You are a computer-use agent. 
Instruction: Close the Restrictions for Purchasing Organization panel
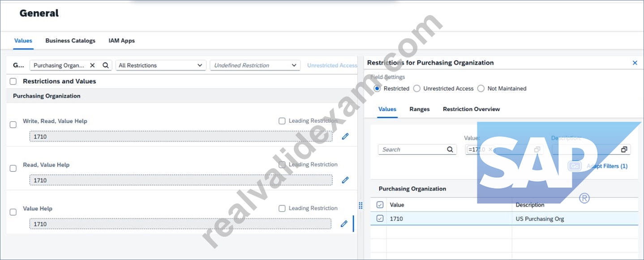[635, 63]
